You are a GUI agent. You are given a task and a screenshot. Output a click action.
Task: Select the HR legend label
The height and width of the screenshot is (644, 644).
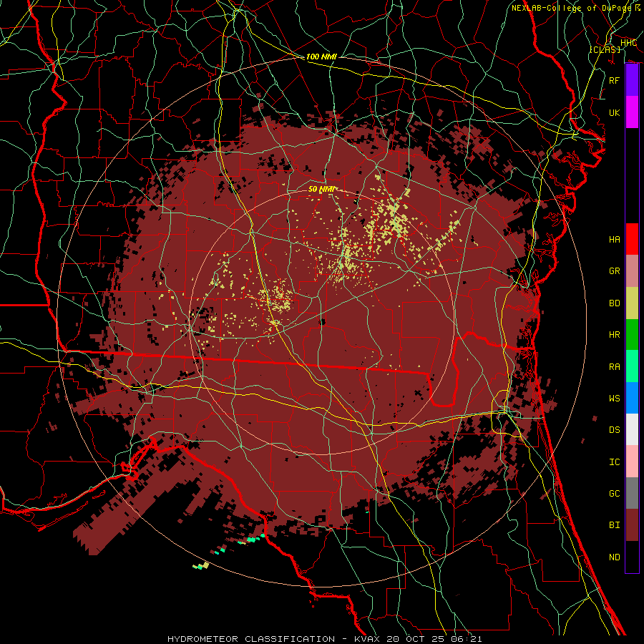615,335
